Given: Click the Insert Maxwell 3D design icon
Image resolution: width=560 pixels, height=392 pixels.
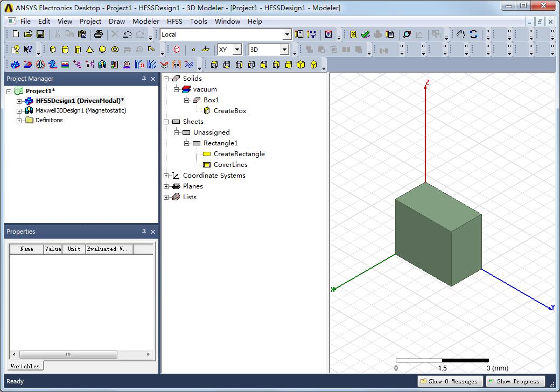Looking at the screenshot, I should pyautogui.click(x=102, y=65).
